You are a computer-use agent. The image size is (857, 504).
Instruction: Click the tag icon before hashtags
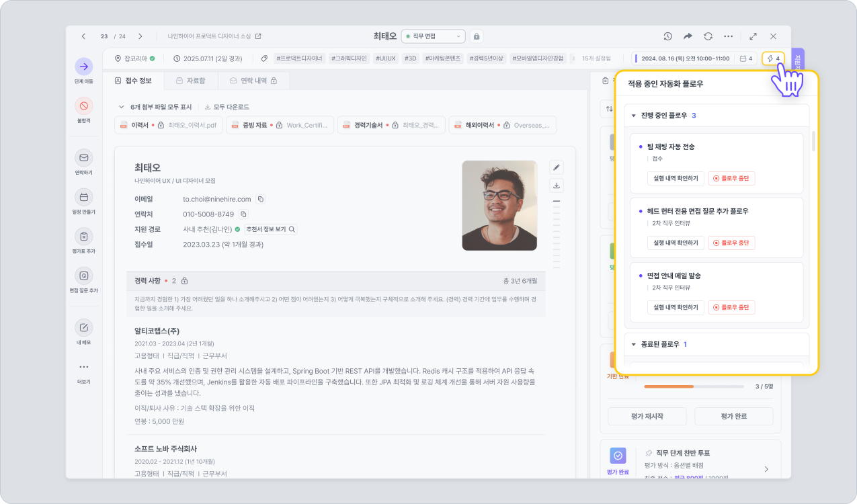tap(265, 58)
